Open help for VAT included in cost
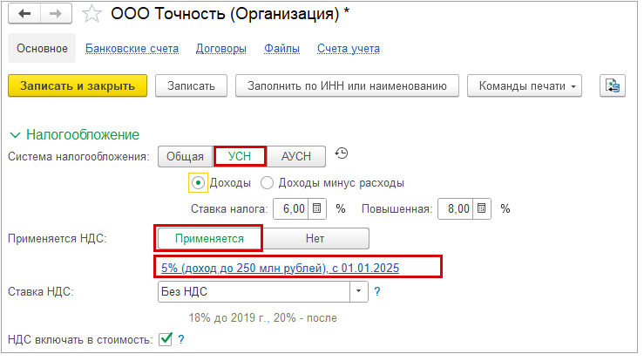This screenshot has height=361, width=644. coord(181,339)
